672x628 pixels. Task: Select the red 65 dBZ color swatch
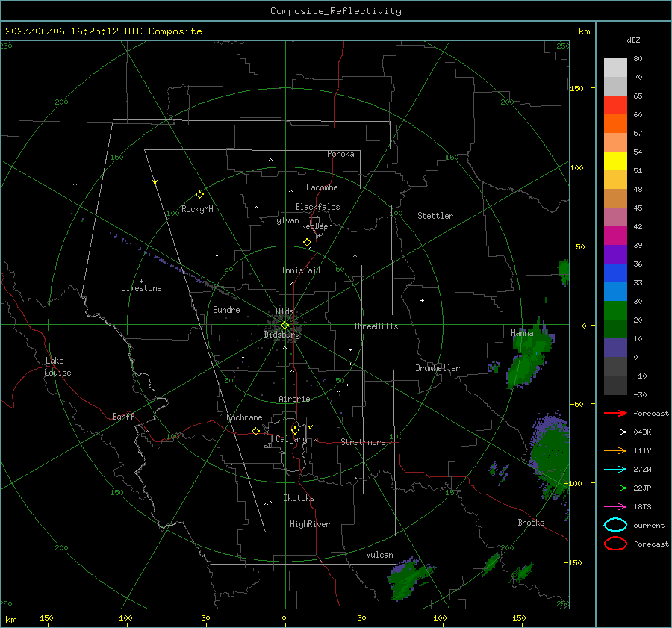(x=615, y=105)
